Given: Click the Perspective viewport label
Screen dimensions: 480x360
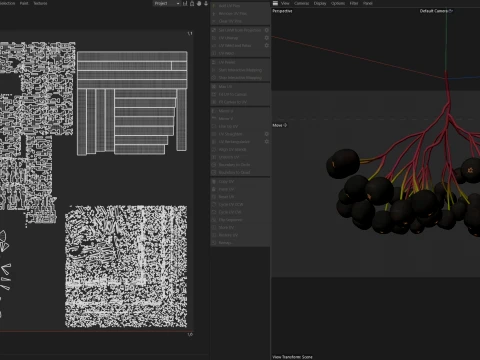Looking at the screenshot, I should pyautogui.click(x=282, y=11).
